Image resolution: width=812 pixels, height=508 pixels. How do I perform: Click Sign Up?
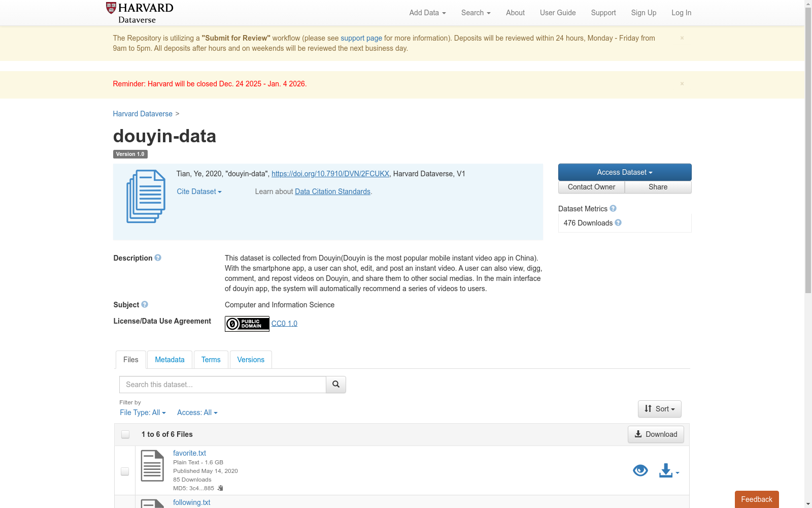644,13
